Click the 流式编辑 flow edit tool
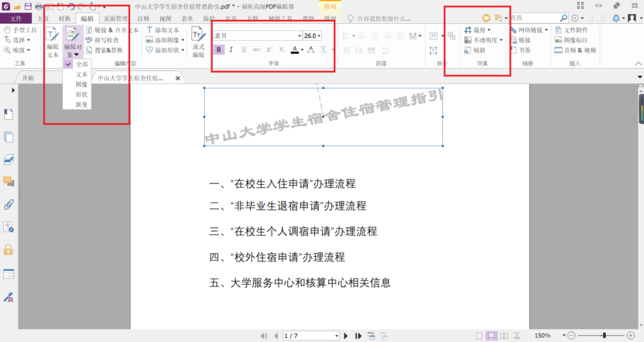Viewport: 644px width, 342px height. 199,43
